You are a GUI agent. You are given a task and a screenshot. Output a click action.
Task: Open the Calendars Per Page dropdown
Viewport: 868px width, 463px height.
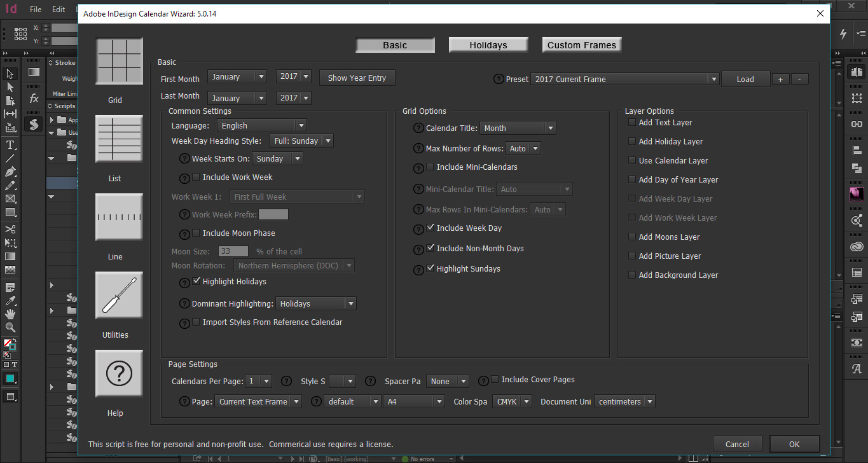tap(259, 382)
